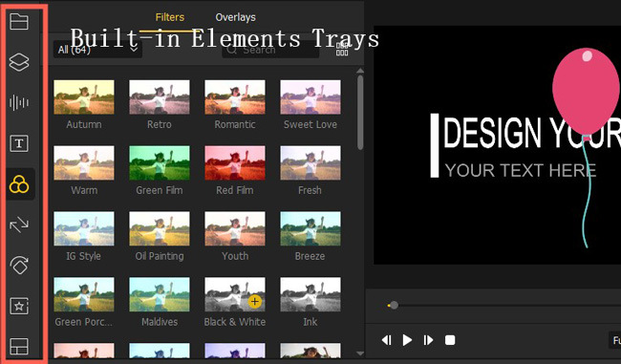Image resolution: width=621 pixels, height=364 pixels.
Task: Click the Play button in preview
Action: pos(407,340)
